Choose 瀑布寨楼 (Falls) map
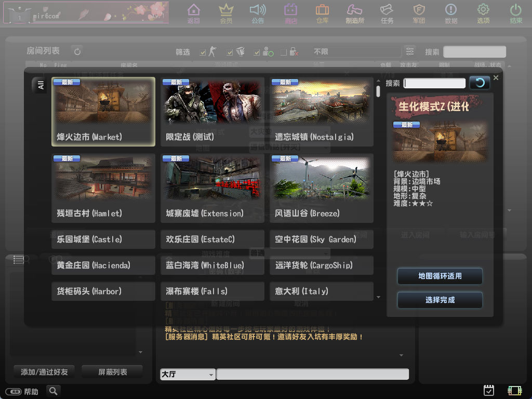This screenshot has width=532, height=399. pos(212,291)
